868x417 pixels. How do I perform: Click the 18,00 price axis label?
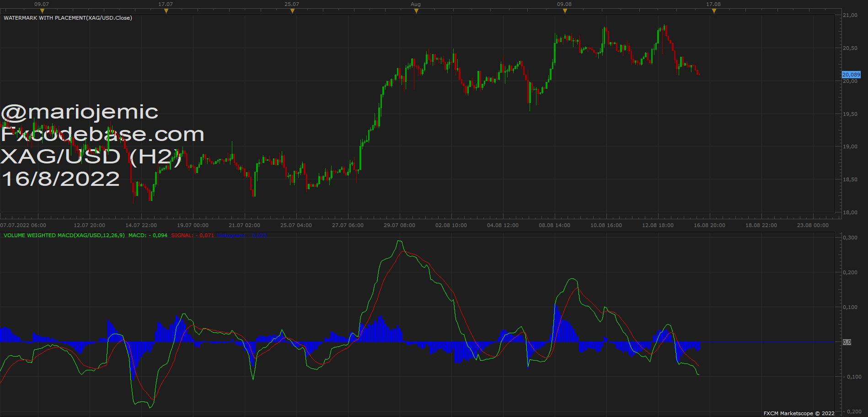tap(850, 212)
